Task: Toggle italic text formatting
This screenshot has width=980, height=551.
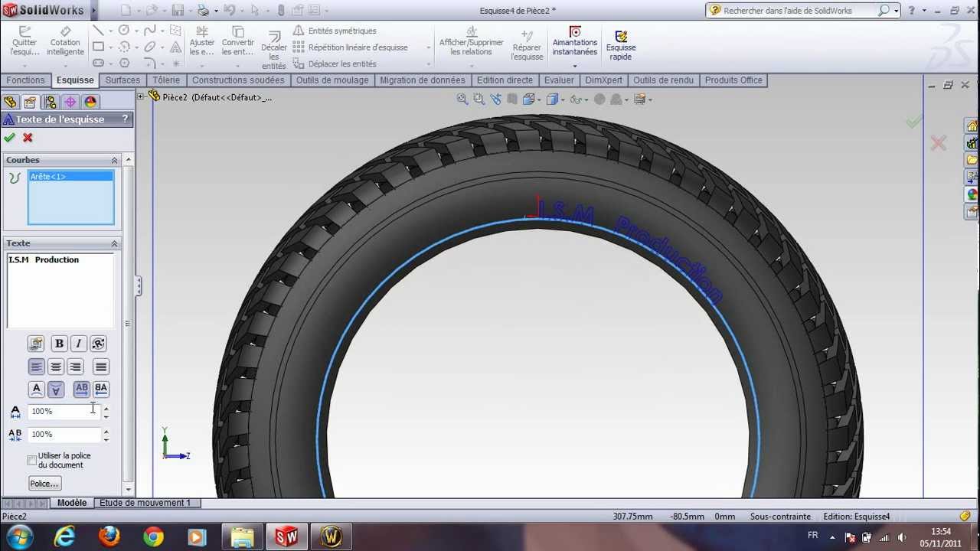Action: click(x=78, y=344)
